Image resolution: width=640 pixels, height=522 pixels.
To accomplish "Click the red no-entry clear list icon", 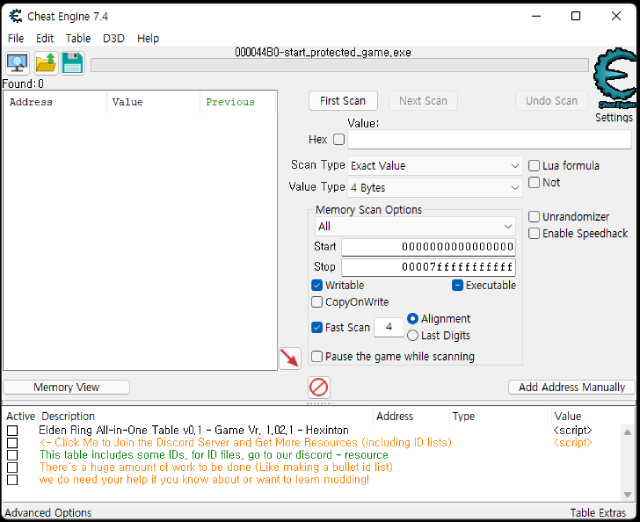I will click(319, 387).
